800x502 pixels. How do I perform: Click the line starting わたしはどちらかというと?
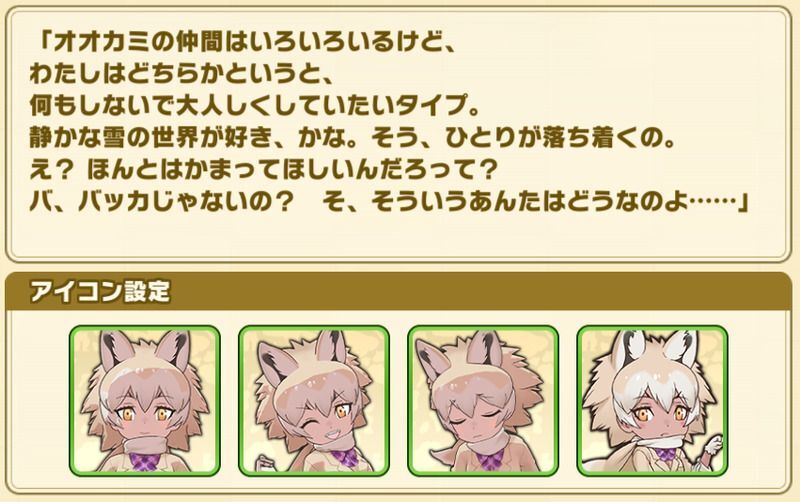point(182,74)
